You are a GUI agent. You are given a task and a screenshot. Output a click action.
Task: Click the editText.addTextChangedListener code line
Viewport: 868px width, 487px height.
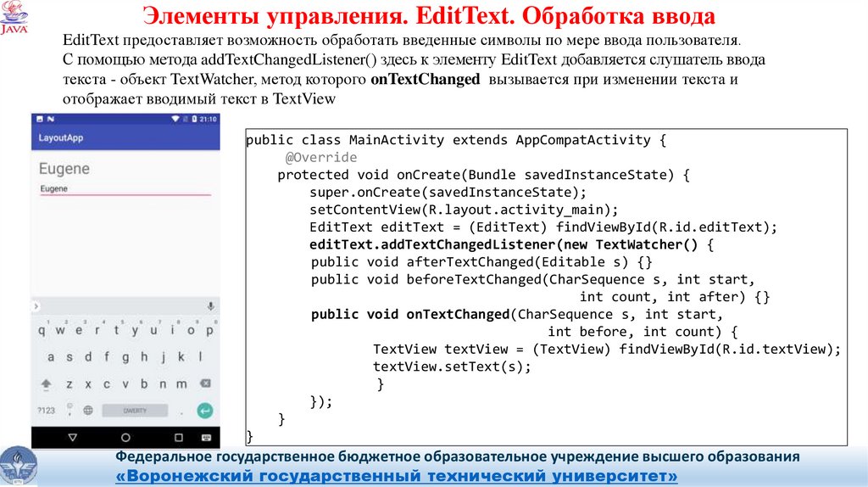[511, 244]
